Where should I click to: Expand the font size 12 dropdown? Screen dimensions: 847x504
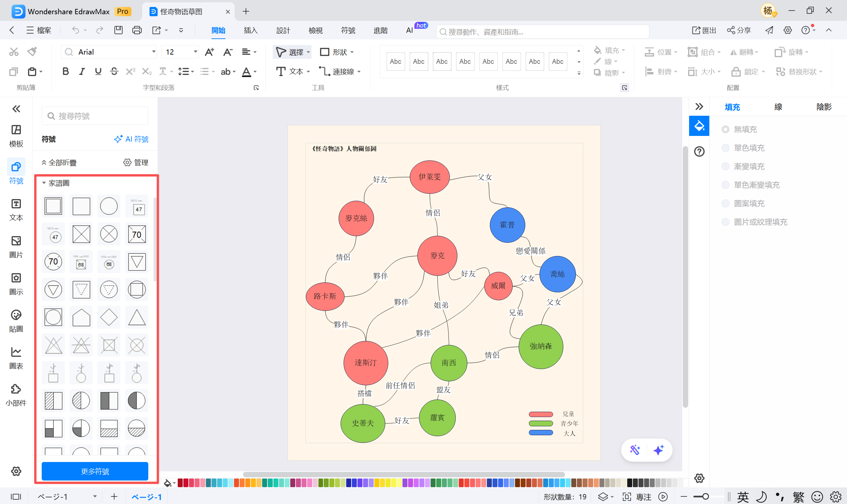pyautogui.click(x=195, y=52)
